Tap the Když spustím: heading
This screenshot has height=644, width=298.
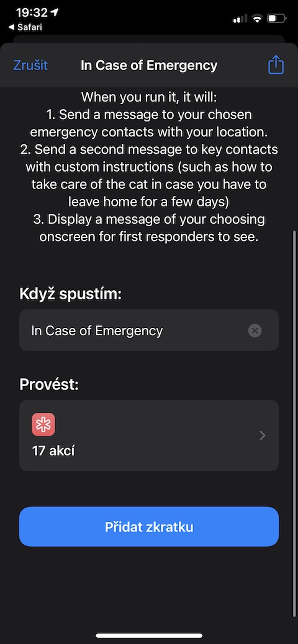point(70,294)
